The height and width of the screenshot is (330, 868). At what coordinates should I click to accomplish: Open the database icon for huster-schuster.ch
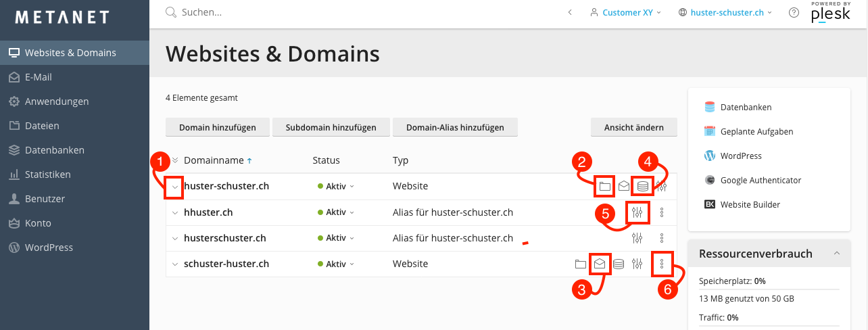[x=643, y=186]
